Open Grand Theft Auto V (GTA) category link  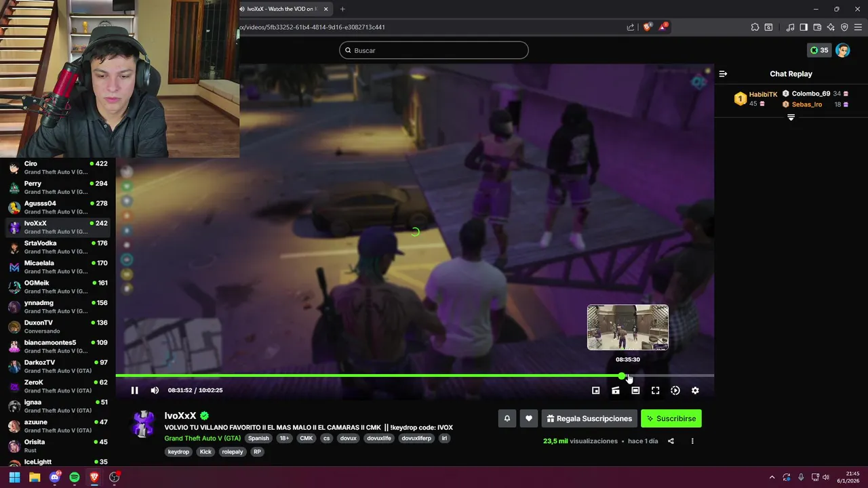click(203, 439)
